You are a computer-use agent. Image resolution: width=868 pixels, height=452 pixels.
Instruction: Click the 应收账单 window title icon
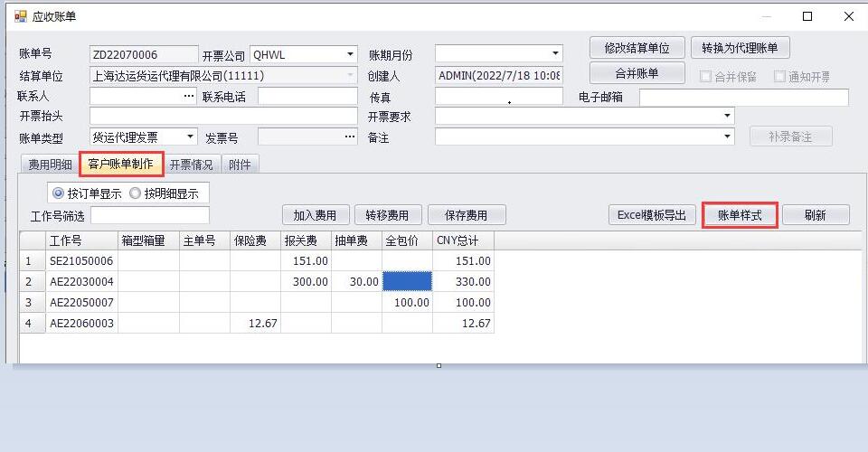[x=20, y=16]
